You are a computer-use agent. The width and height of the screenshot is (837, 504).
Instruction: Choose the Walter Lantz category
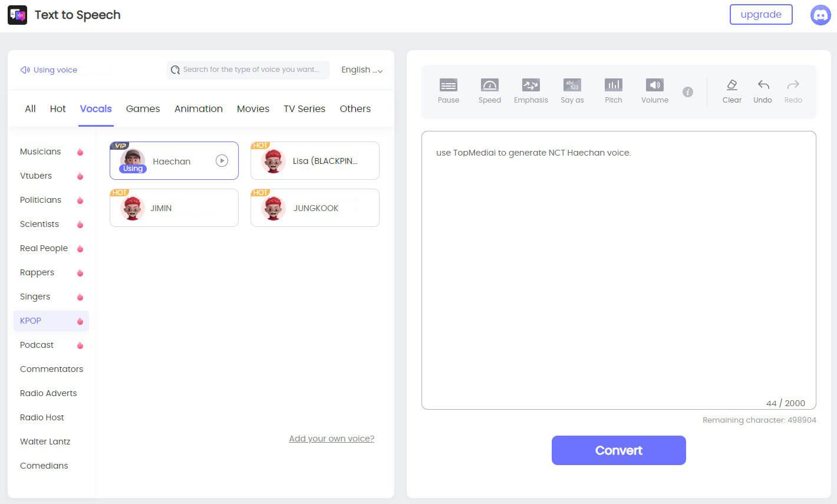pyautogui.click(x=45, y=442)
